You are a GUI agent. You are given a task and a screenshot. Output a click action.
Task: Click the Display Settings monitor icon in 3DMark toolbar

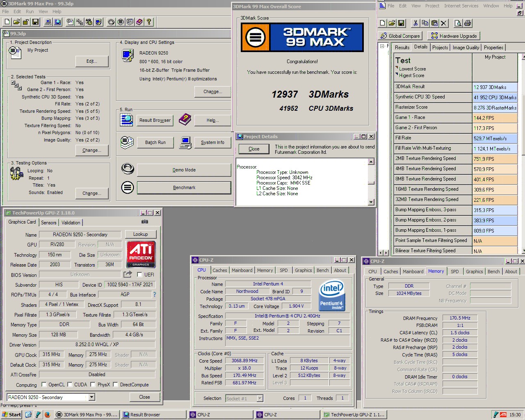coord(98,22)
